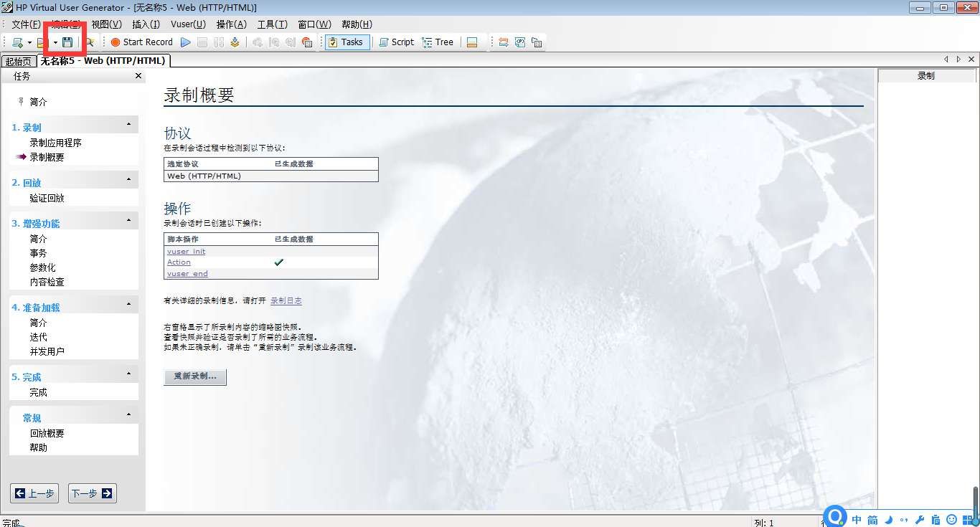Click the vuser_end action link
This screenshot has height=527, width=980.
[x=188, y=274]
